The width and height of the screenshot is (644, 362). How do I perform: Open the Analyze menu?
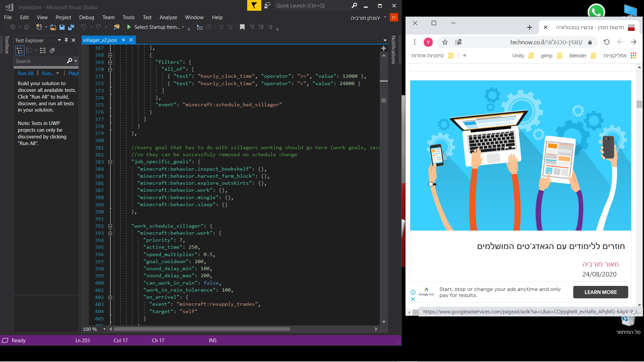click(168, 17)
